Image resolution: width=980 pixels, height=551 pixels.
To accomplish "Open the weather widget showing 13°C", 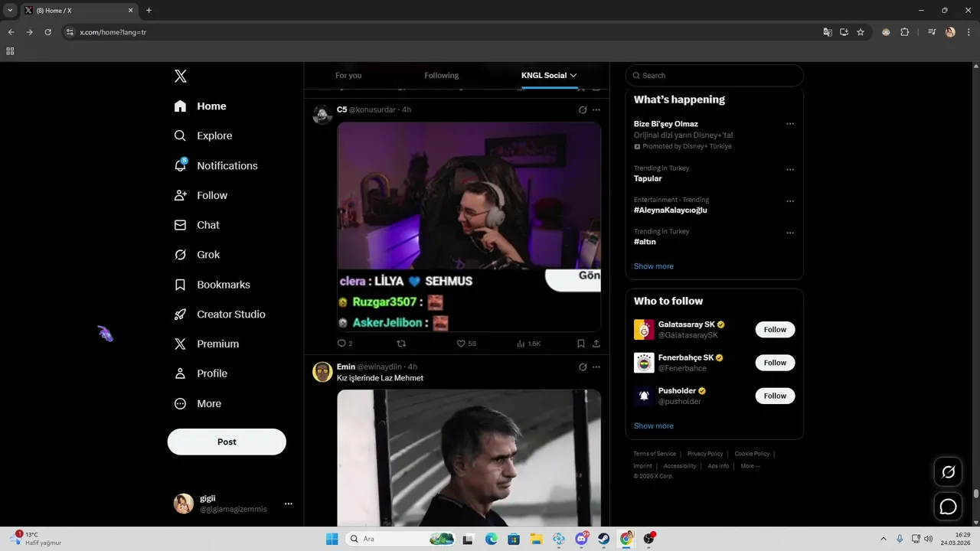I will (35, 539).
